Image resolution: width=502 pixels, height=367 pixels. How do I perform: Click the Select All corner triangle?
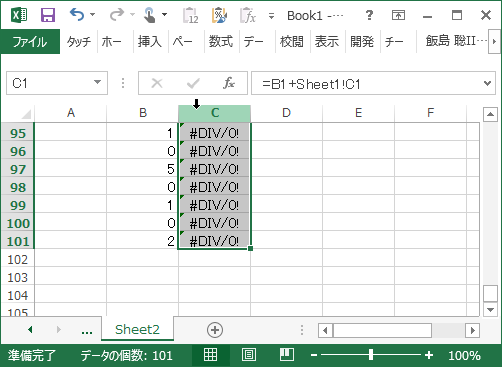pyautogui.click(x=26, y=114)
